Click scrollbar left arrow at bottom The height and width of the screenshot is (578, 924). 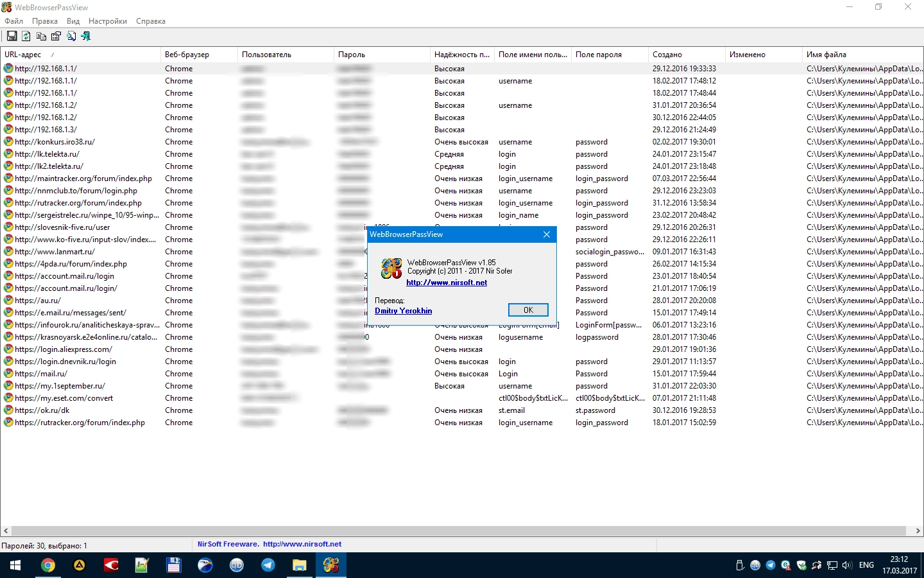coord(6,531)
